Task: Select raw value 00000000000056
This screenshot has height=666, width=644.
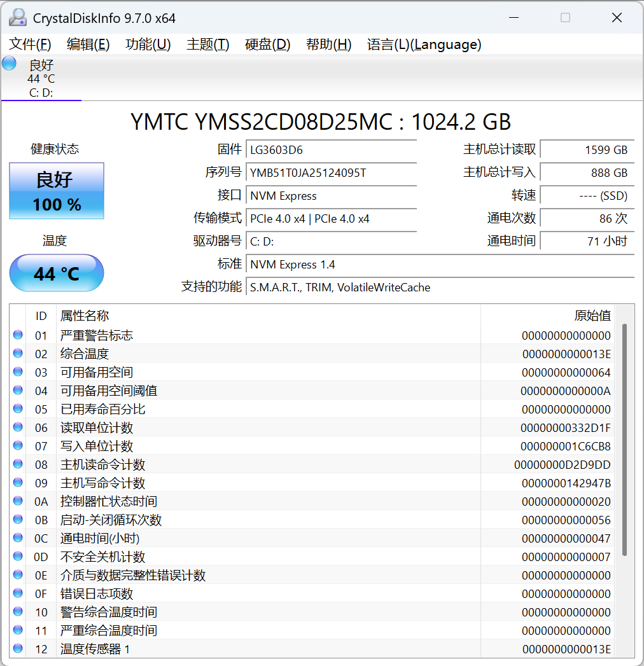Action: coord(566,520)
